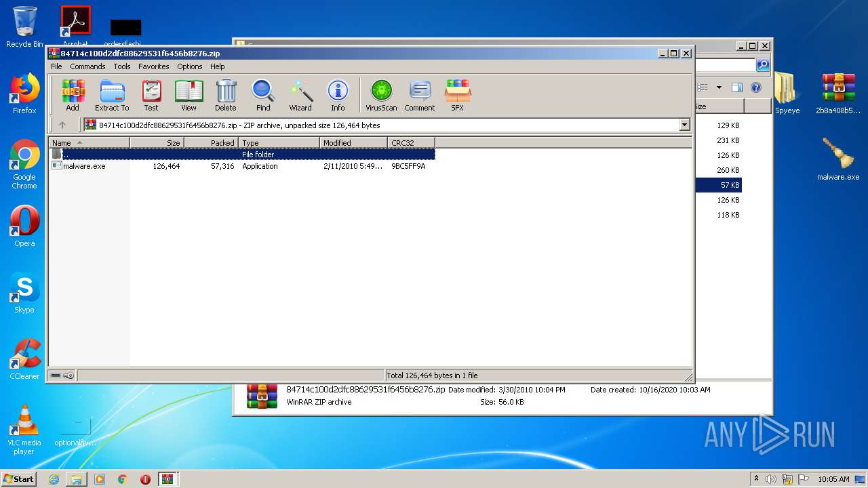Image resolution: width=868 pixels, height=488 pixels.
Task: Click the WinRAR window resize grip
Action: tap(689, 377)
